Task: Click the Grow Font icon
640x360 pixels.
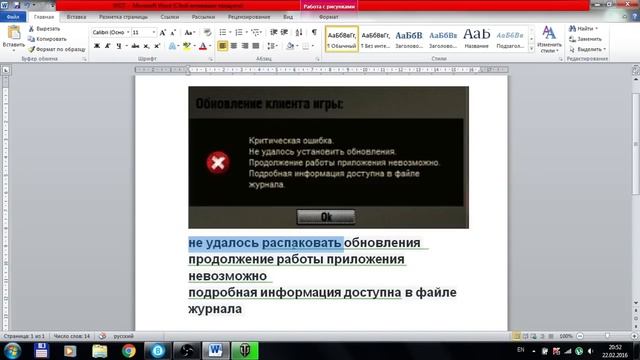Action: click(x=162, y=33)
